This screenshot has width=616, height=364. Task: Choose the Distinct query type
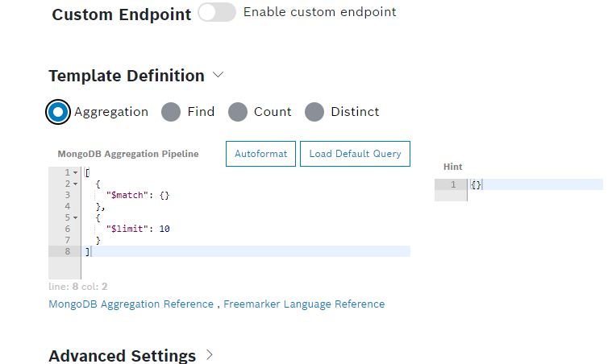pyautogui.click(x=314, y=112)
